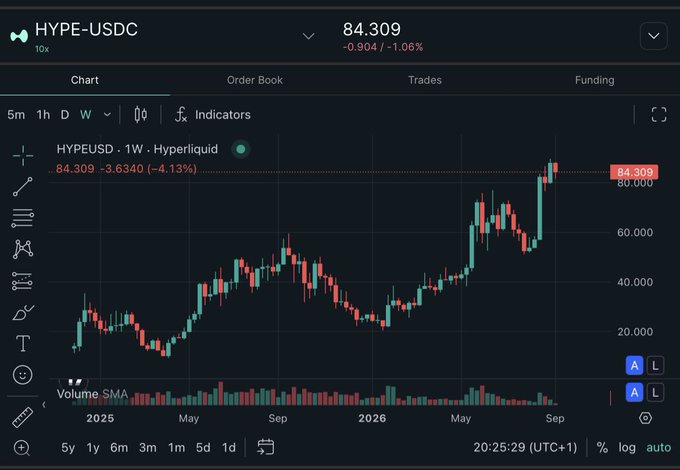Viewport: 680px width, 470px height.
Task: Expand the HYPE-USDC market selector chevron
Action: click(308, 36)
